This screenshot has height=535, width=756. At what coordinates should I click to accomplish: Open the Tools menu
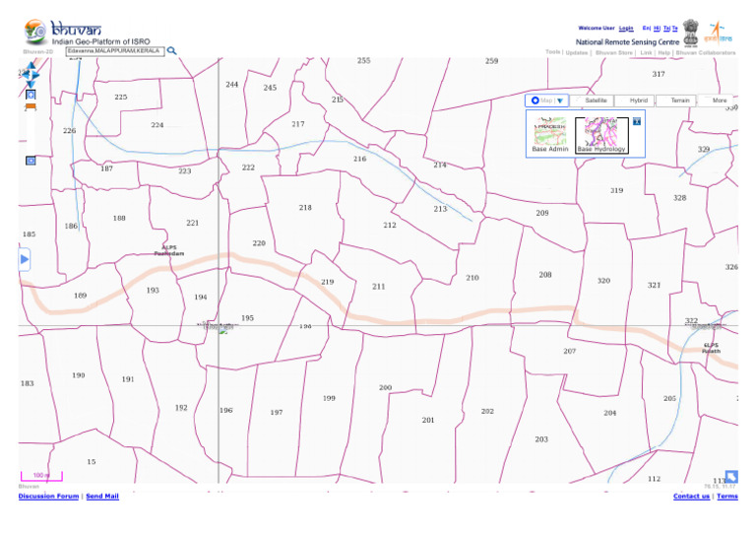click(x=552, y=52)
